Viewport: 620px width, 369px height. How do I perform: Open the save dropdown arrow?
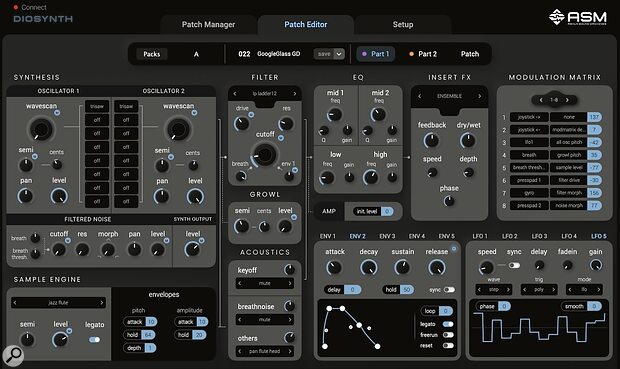click(x=339, y=54)
